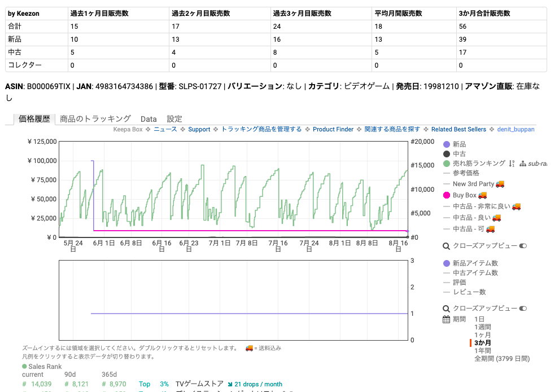Click magnifier icon beside upper クローズアップビュー
The width and height of the screenshot is (559, 392).
pos(446,246)
